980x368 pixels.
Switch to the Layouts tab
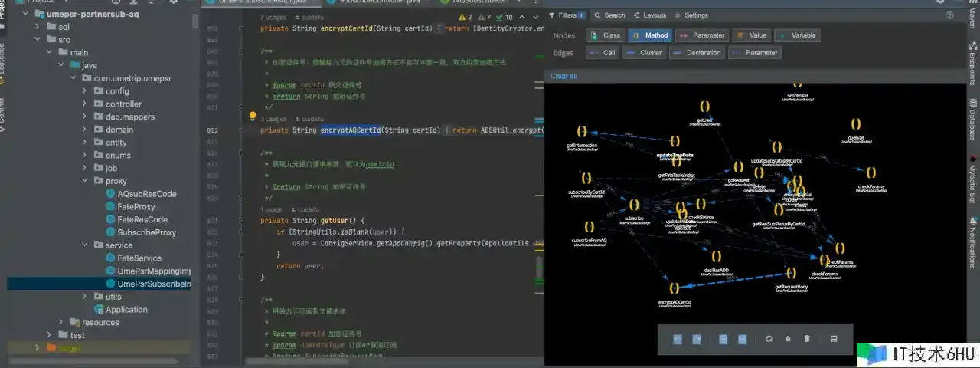coord(649,15)
